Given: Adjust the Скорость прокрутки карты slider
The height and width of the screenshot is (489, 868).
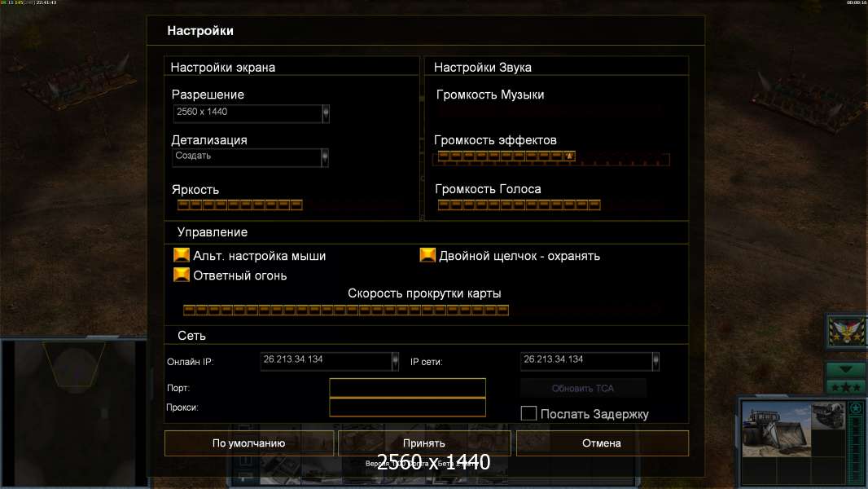Looking at the screenshot, I should pos(346,310).
